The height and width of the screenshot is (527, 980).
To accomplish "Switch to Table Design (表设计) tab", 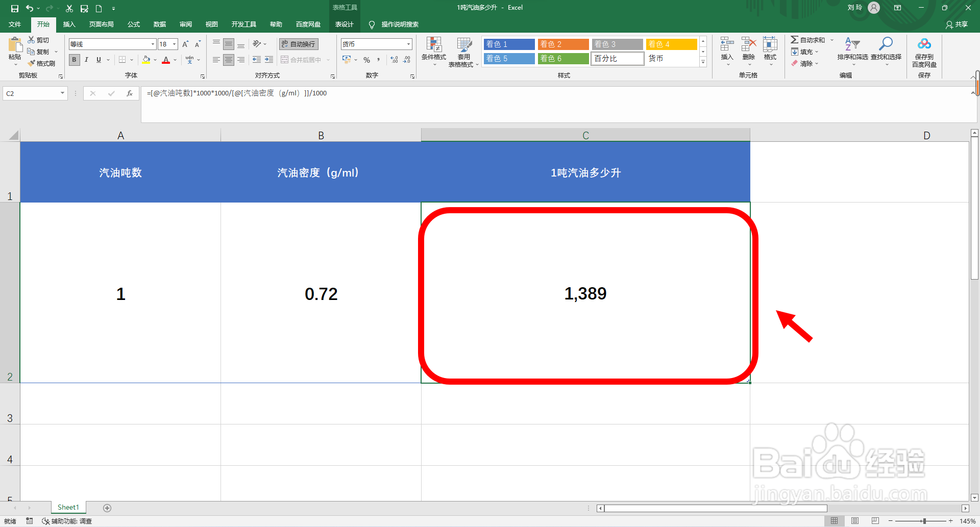I will (x=344, y=24).
